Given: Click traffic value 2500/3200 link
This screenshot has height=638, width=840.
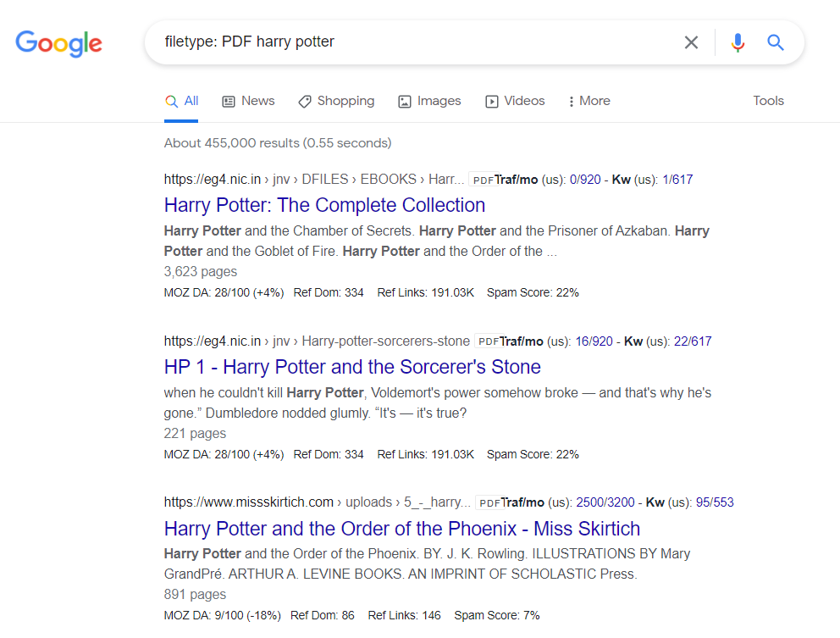Looking at the screenshot, I should click(605, 502).
